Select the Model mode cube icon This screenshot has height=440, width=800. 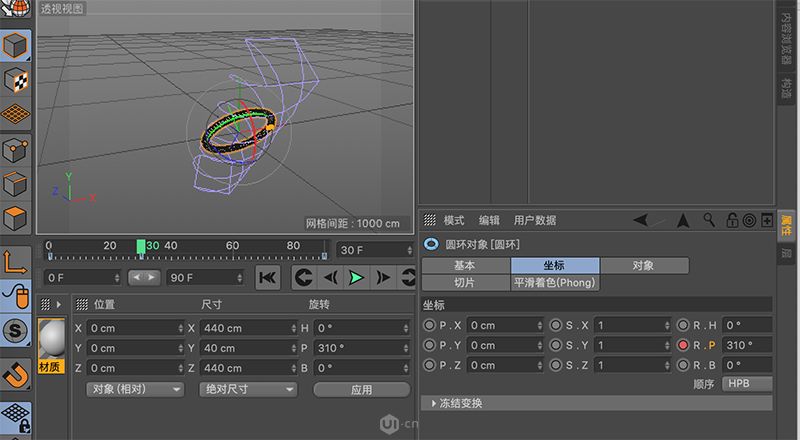coord(16,46)
